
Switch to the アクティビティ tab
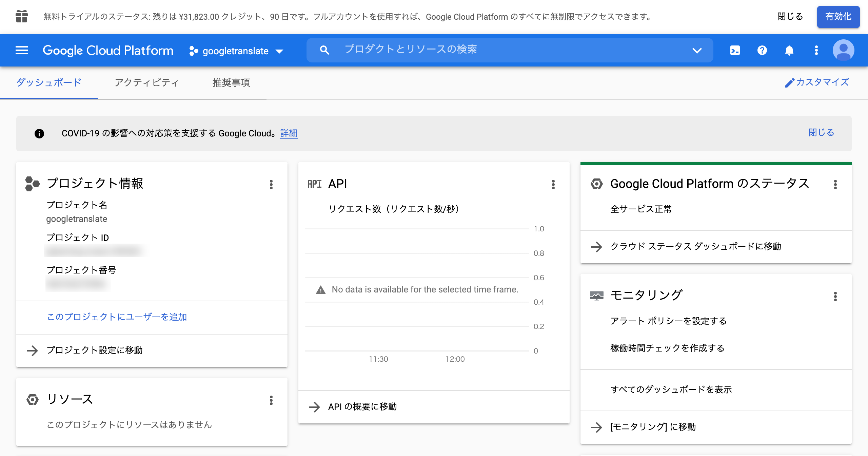[146, 82]
